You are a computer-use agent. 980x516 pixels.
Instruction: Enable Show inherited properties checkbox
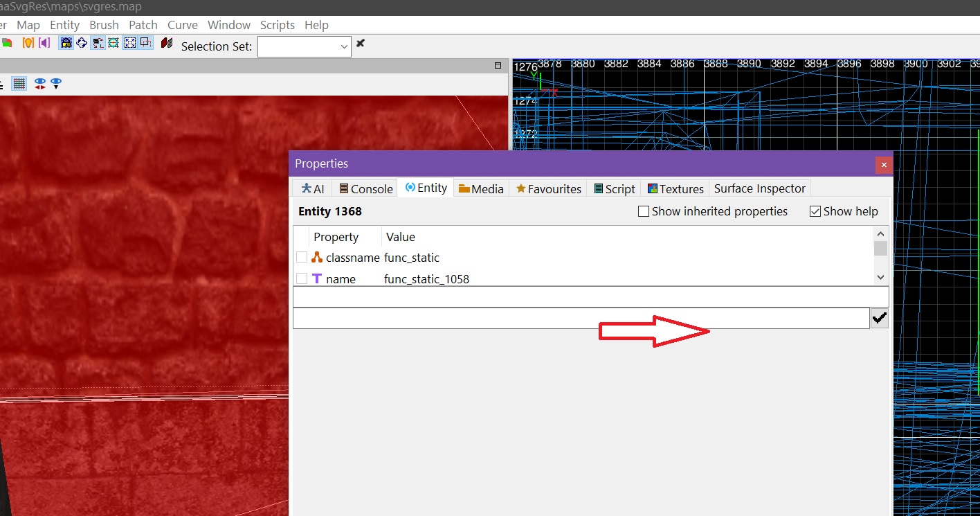pyautogui.click(x=644, y=211)
